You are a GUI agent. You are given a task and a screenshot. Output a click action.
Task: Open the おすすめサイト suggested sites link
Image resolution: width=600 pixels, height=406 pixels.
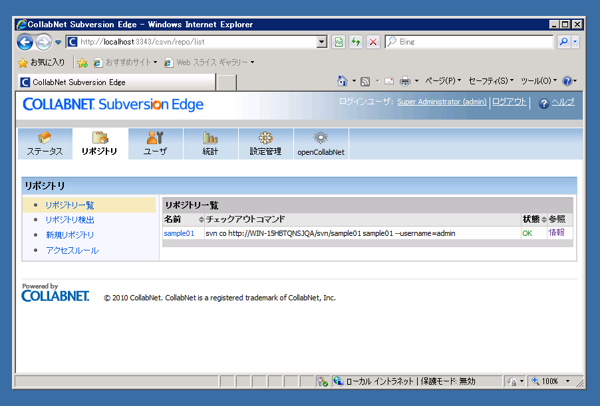126,62
